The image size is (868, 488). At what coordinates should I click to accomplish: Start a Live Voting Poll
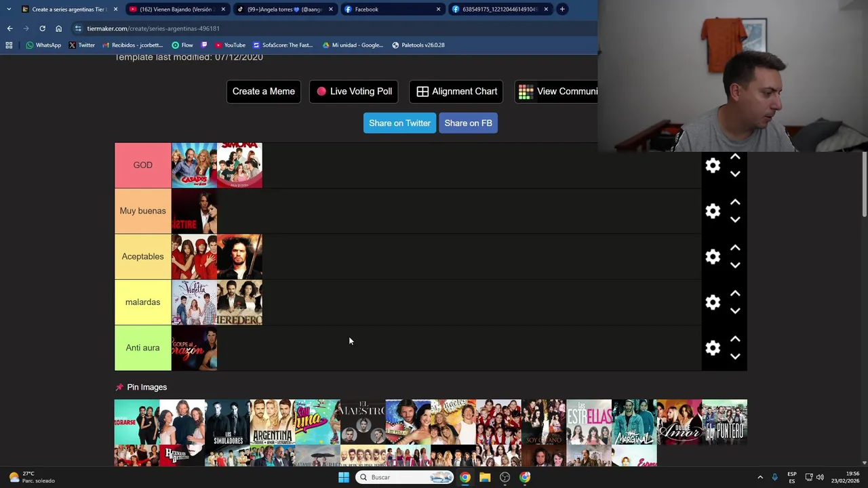354,91
